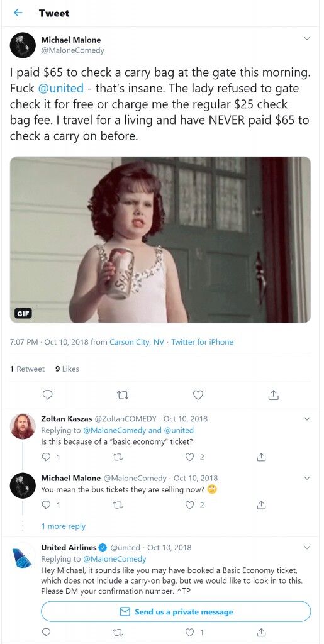
Task: Reply to Michael Malone's main tweet
Action: [48, 395]
